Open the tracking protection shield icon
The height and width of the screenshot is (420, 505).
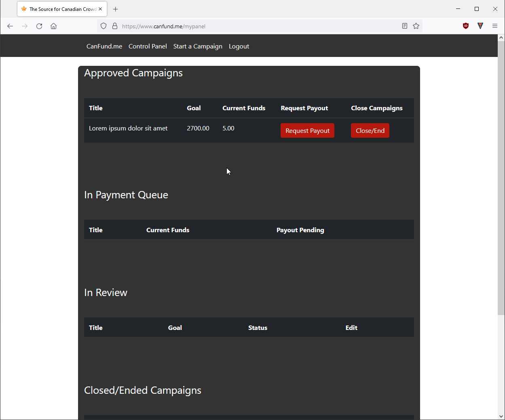click(x=104, y=26)
